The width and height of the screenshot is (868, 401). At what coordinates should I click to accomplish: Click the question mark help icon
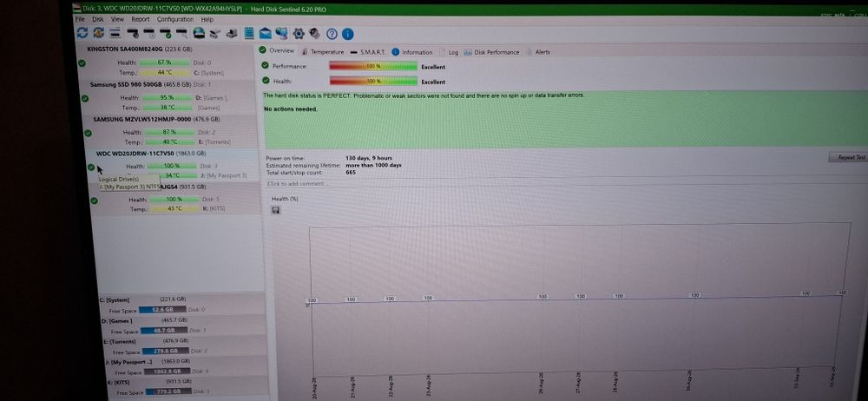point(332,35)
